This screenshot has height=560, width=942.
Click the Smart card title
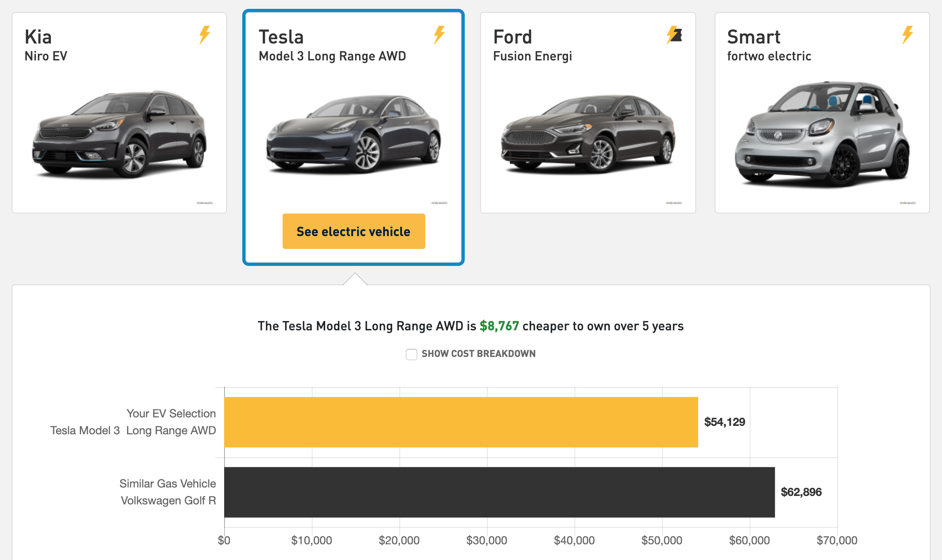coord(753,37)
